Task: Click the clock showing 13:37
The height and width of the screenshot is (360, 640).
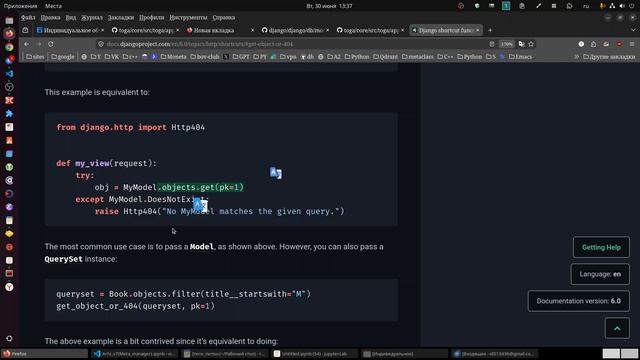Action: (329, 6)
